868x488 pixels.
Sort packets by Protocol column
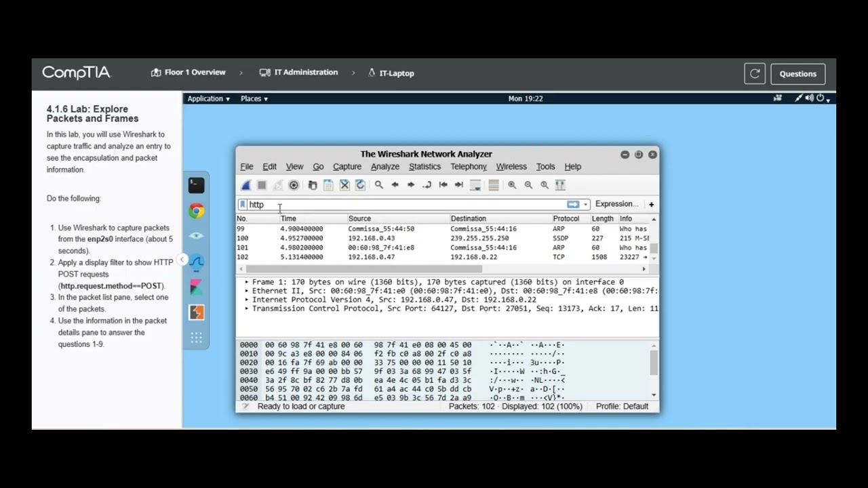click(570, 219)
